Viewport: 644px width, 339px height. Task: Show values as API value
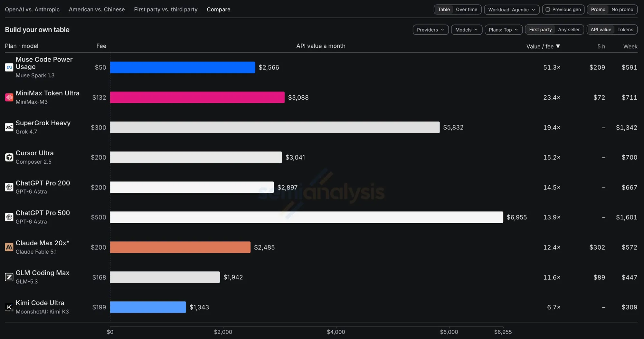(601, 30)
